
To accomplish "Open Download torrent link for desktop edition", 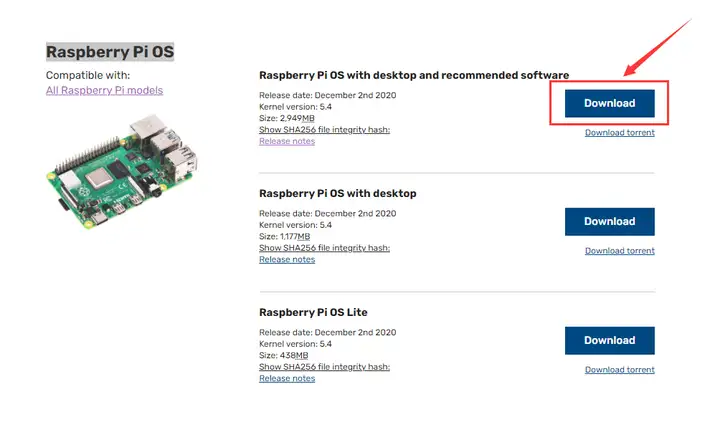I will [x=619, y=251].
